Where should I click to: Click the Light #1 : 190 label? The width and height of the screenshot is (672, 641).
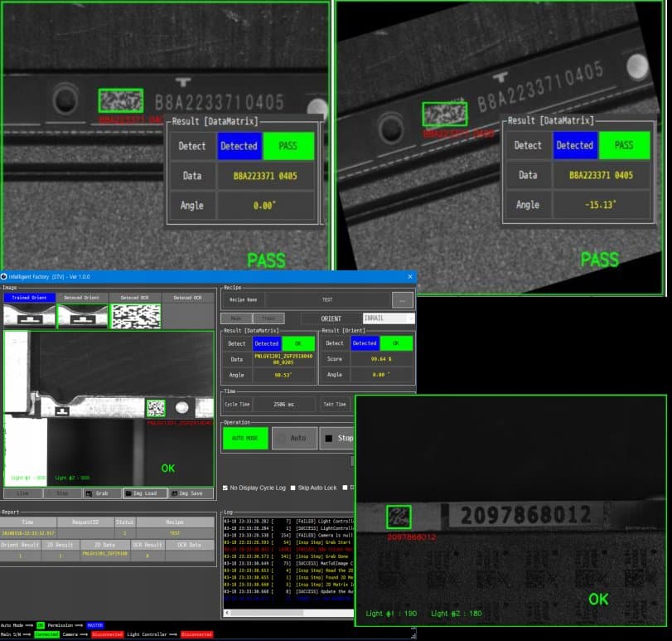[x=391, y=614]
